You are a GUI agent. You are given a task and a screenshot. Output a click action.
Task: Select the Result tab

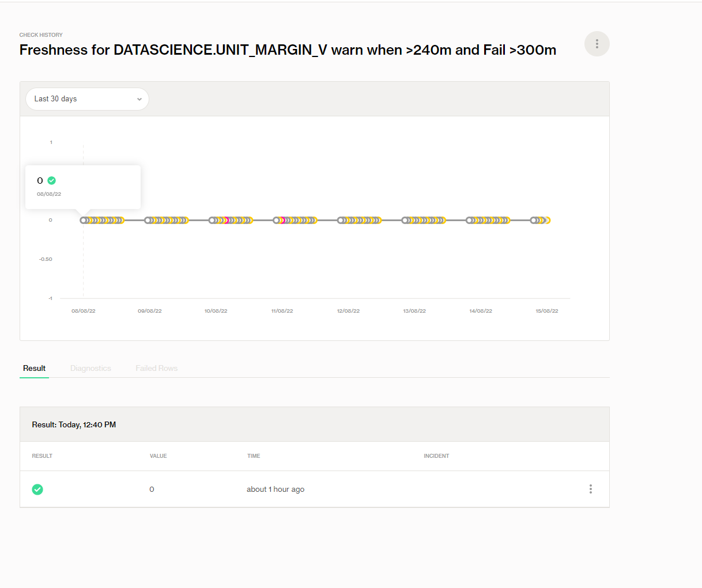click(x=34, y=368)
